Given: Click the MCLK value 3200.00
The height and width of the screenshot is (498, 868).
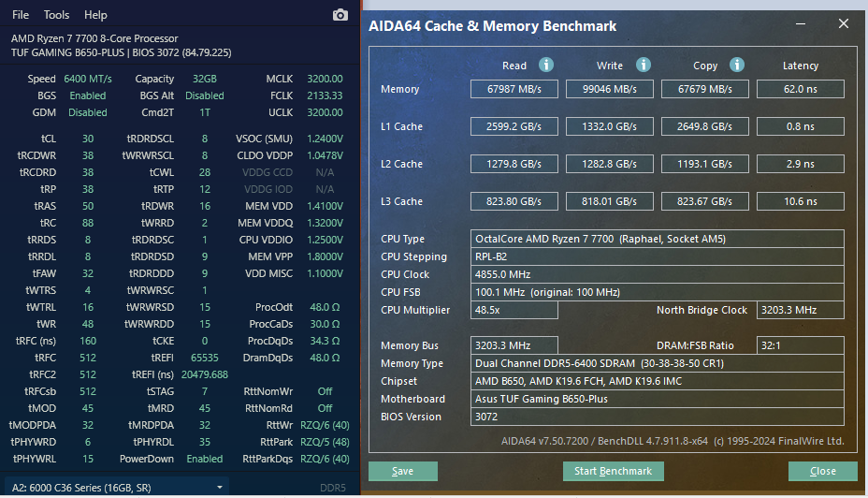Looking at the screenshot, I should tap(325, 79).
